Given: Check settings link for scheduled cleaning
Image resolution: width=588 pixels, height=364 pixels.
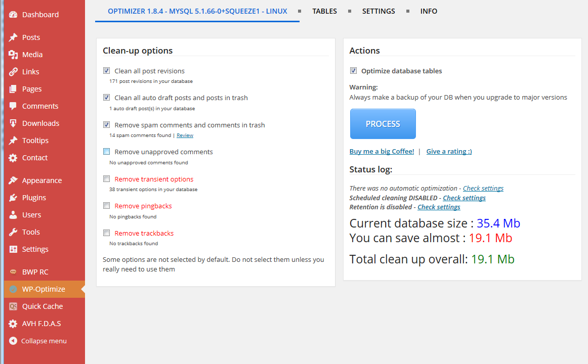Looking at the screenshot, I should (464, 198).
